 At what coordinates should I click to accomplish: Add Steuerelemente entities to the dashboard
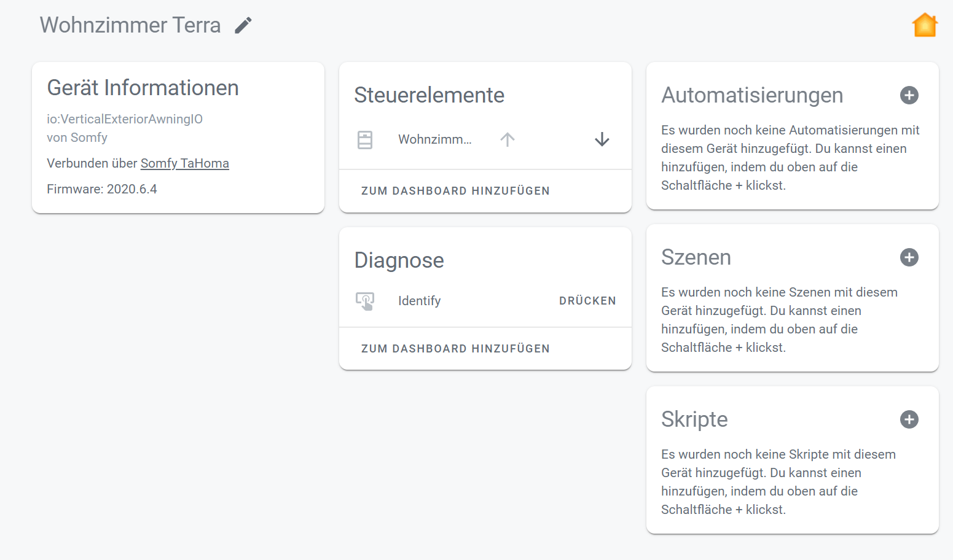tap(455, 191)
